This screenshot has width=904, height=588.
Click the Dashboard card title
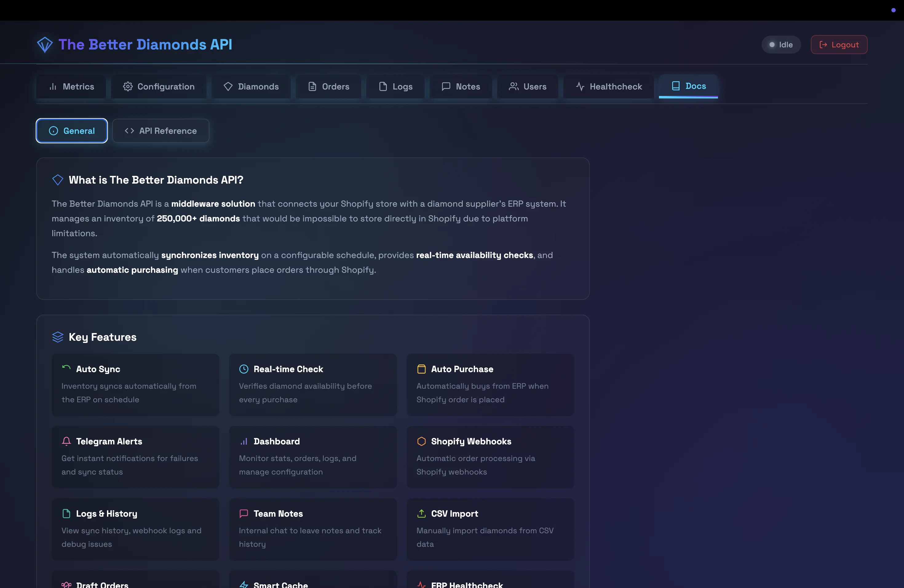(276, 441)
